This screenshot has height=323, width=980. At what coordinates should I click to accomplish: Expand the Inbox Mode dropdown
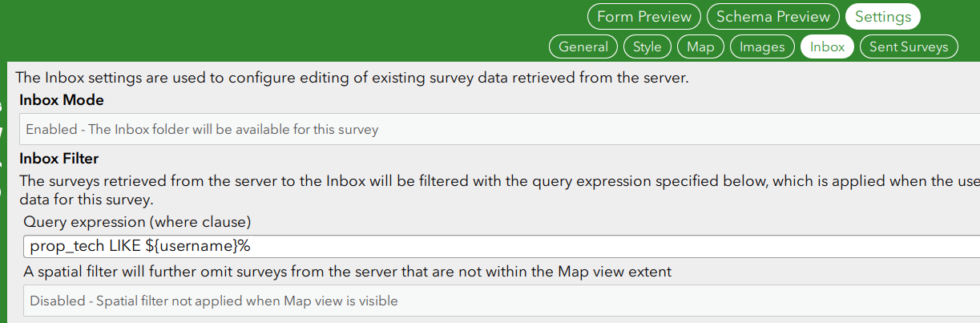point(497,129)
